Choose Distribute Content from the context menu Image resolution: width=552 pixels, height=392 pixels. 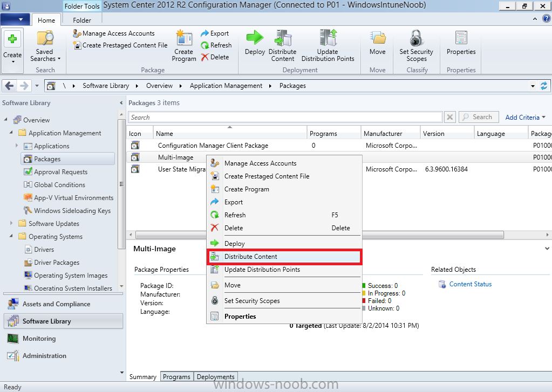pos(284,257)
